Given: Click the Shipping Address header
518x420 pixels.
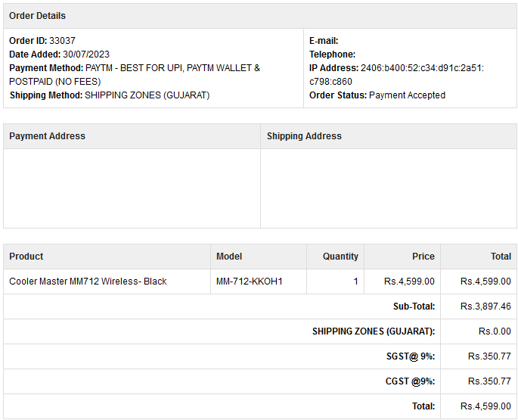Looking at the screenshot, I should click(304, 136).
